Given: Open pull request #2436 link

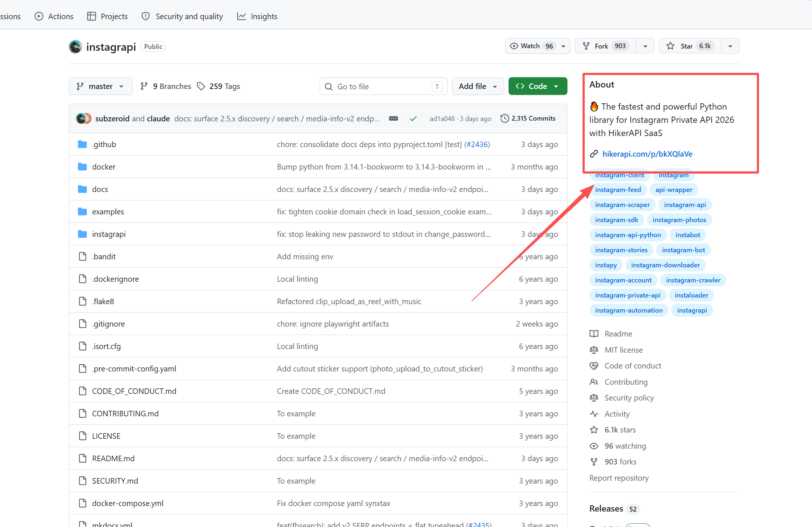Looking at the screenshot, I should (x=477, y=144).
